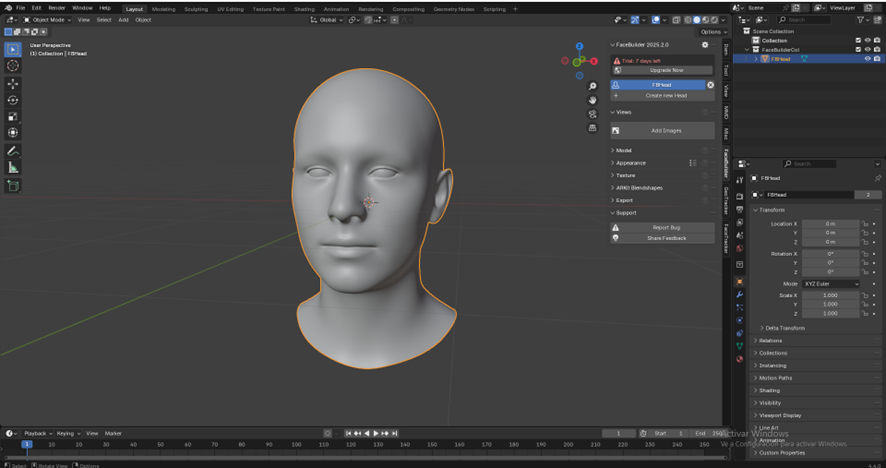Uncheck the FaceBuilderCol collection checkbox
Viewport: 886px width, 468px height.
pos(857,49)
